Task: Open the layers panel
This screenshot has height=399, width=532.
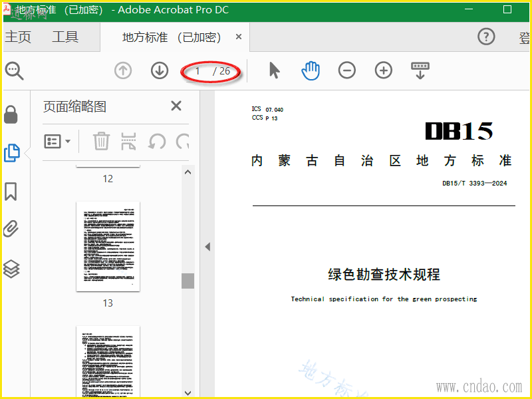Action: pyautogui.click(x=11, y=269)
